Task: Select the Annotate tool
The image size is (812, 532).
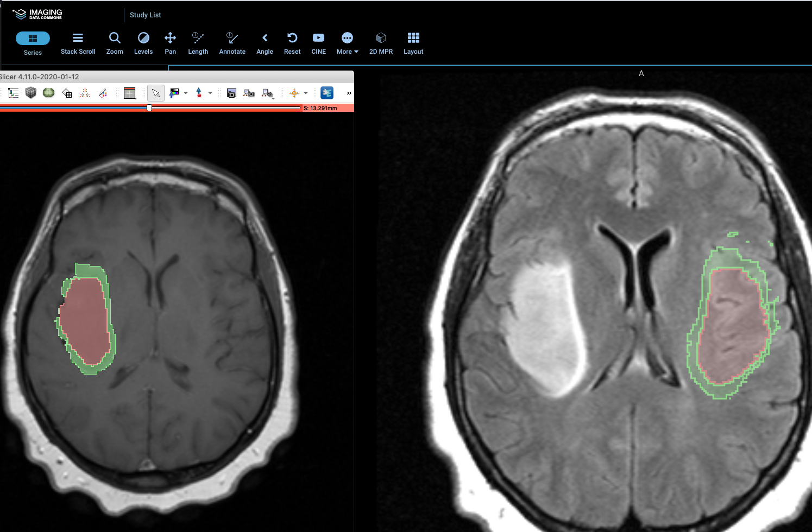Action: click(232, 43)
